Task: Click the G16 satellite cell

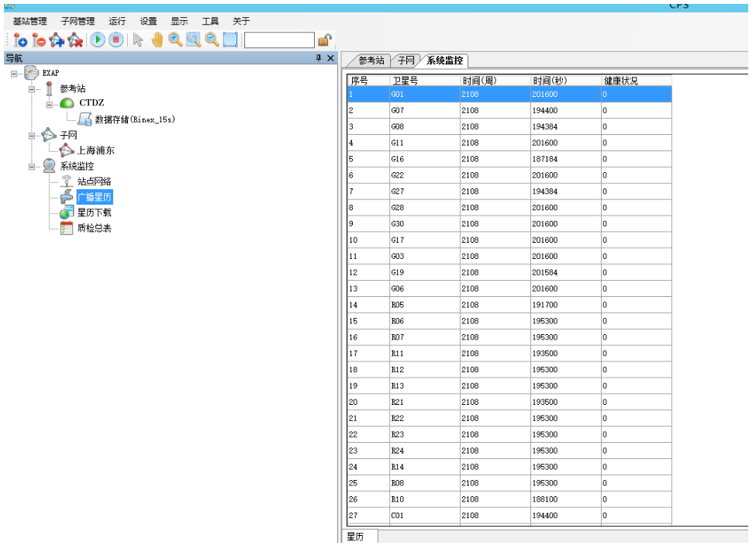Action: click(x=425, y=159)
